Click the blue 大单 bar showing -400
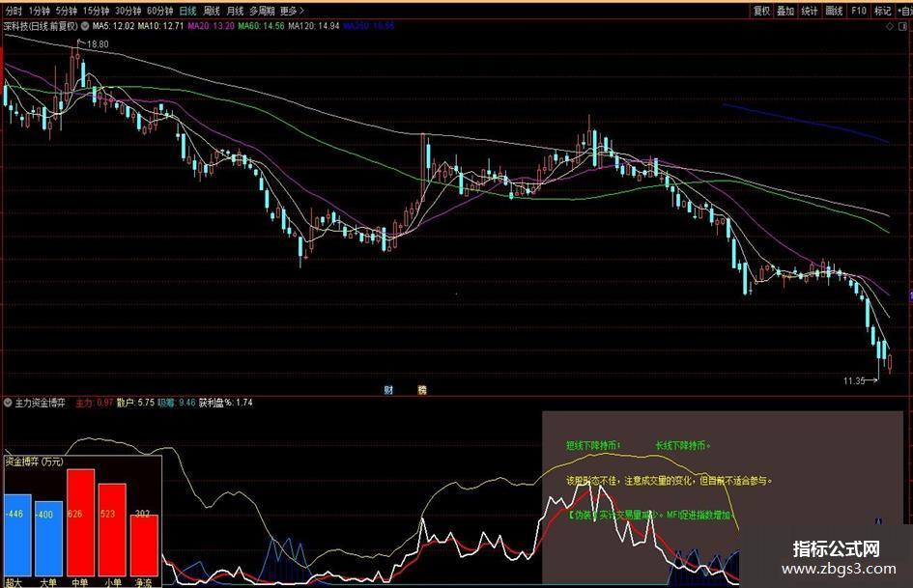913x588 pixels. coord(49,539)
